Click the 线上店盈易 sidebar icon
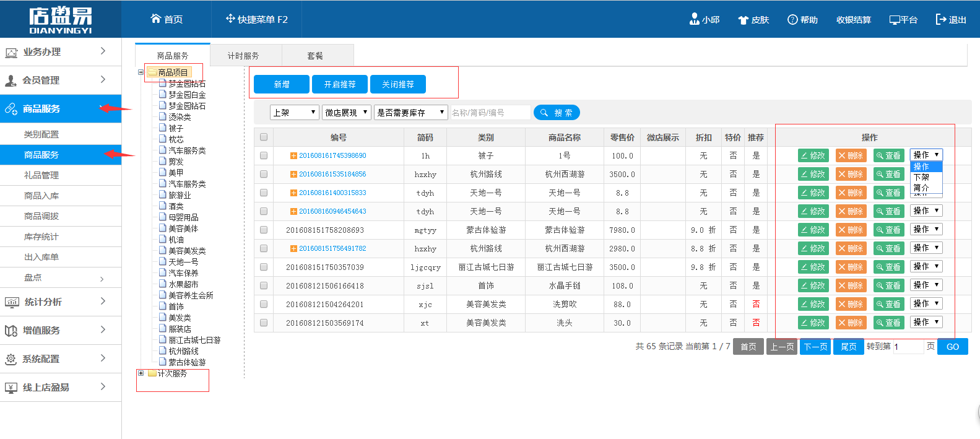This screenshot has width=980, height=439. coord(11,388)
